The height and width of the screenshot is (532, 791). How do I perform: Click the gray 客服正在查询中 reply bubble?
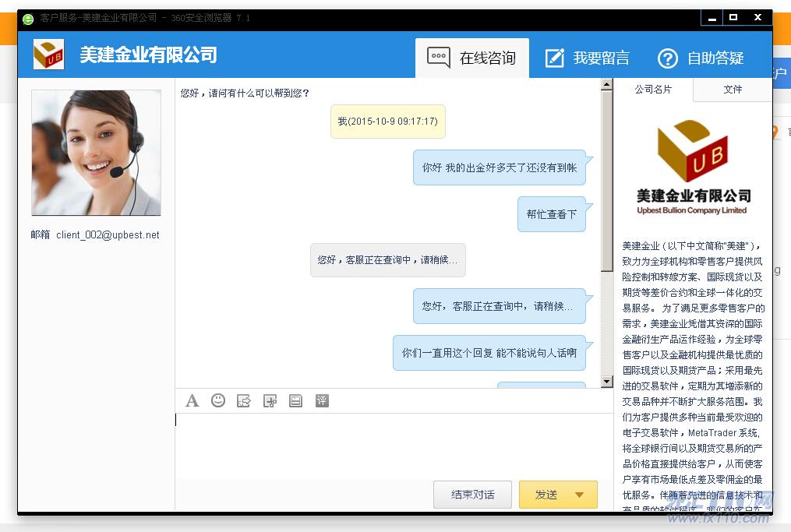pyautogui.click(x=387, y=260)
